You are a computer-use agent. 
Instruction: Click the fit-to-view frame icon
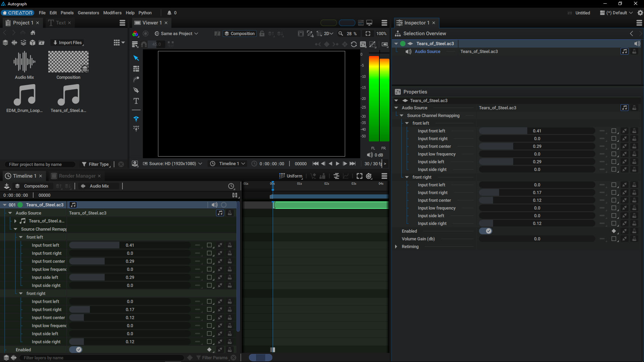pos(368,34)
